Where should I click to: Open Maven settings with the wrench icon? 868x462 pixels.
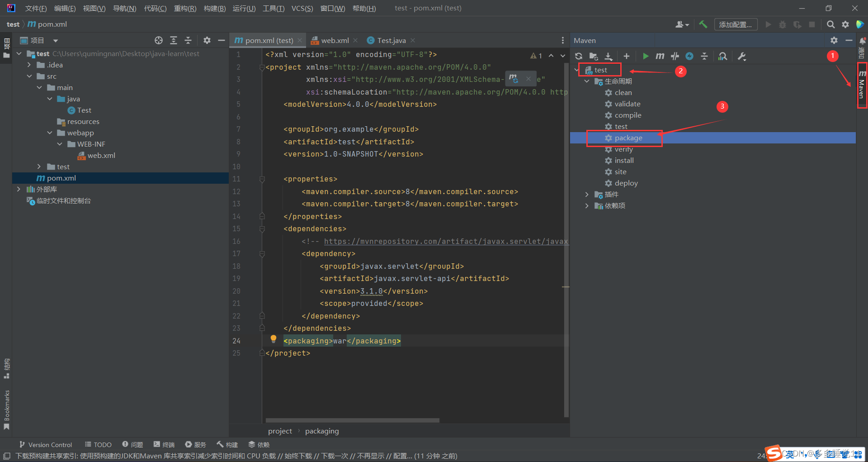742,56
